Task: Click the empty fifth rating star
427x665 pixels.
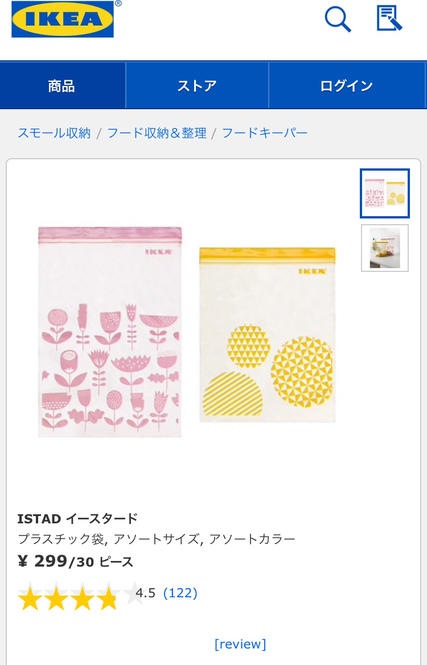Action: click(x=134, y=594)
